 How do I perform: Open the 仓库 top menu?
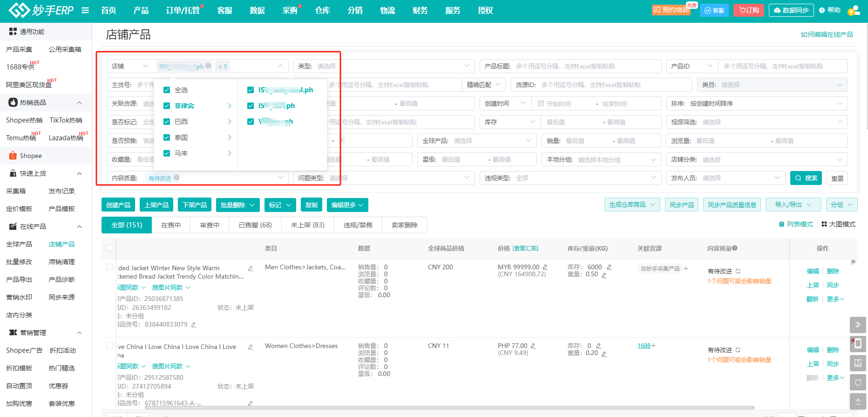pyautogui.click(x=322, y=10)
